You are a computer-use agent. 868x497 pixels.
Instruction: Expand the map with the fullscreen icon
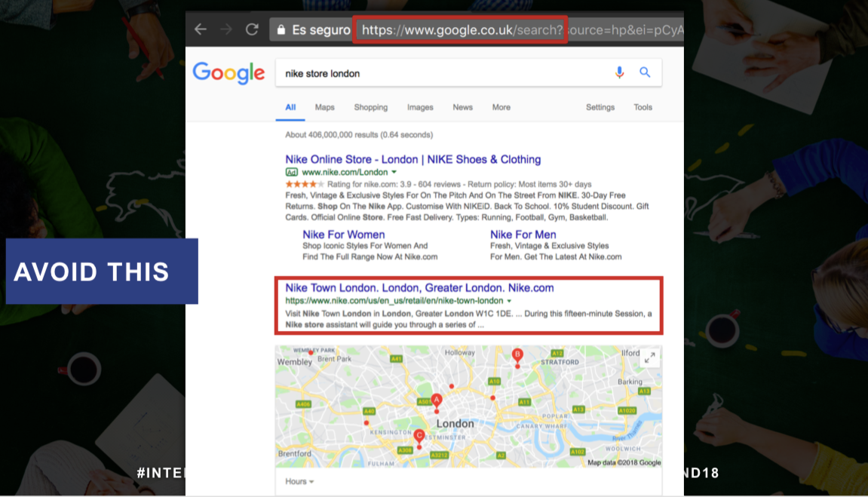click(x=650, y=358)
